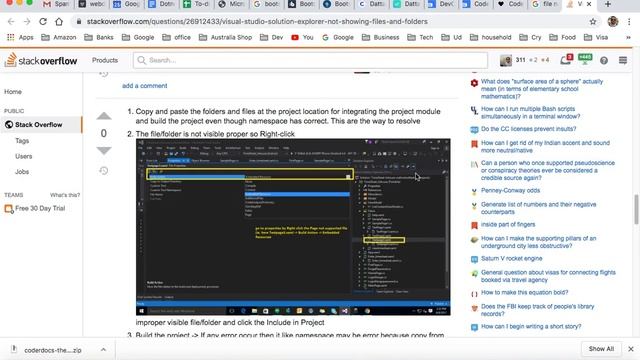Open the Banks bookmarks folder

(99, 37)
